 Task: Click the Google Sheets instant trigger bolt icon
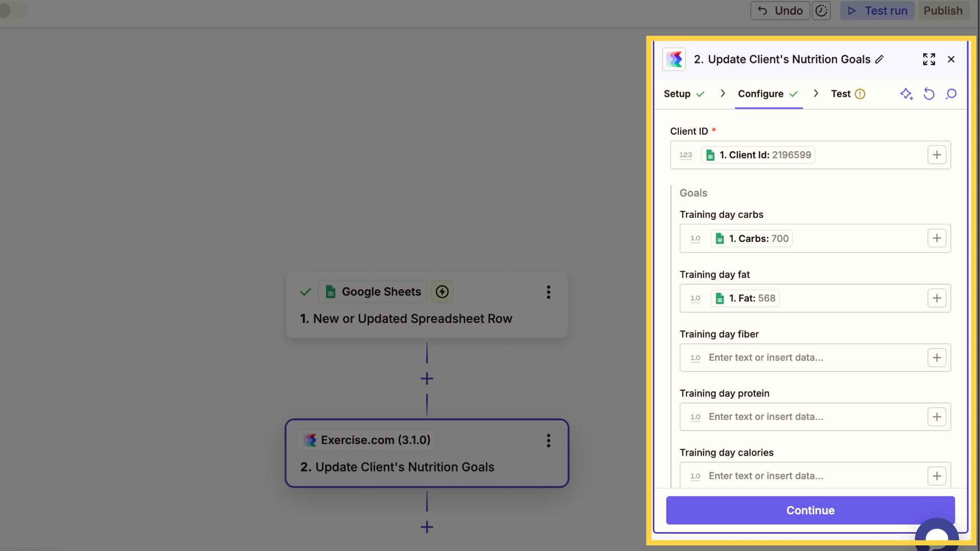click(442, 292)
